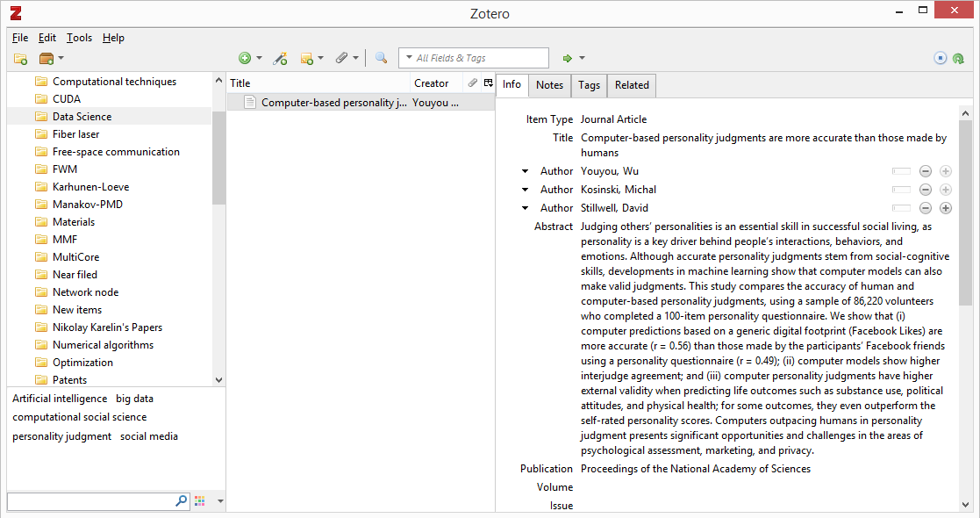Remove author Stillwell, David with minus

click(x=926, y=208)
